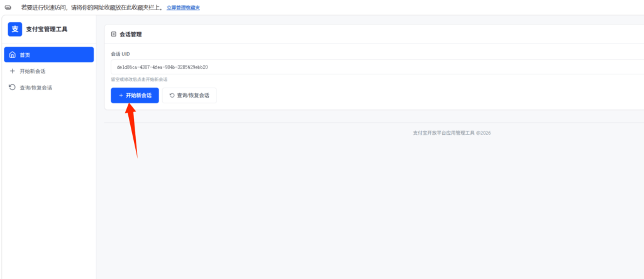
Task: Select the 开始新会话 item in the left sidebar
Action: (x=49, y=71)
